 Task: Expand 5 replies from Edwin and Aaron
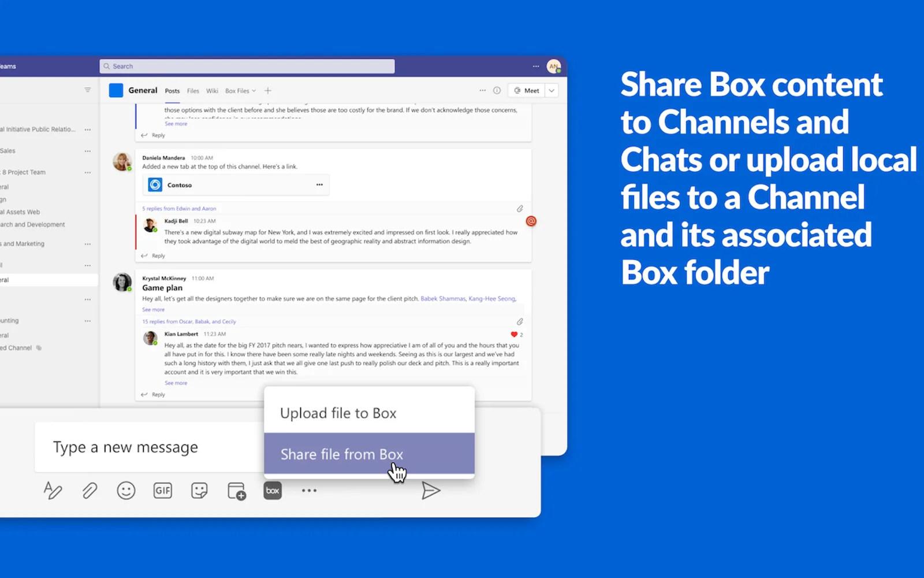point(179,209)
